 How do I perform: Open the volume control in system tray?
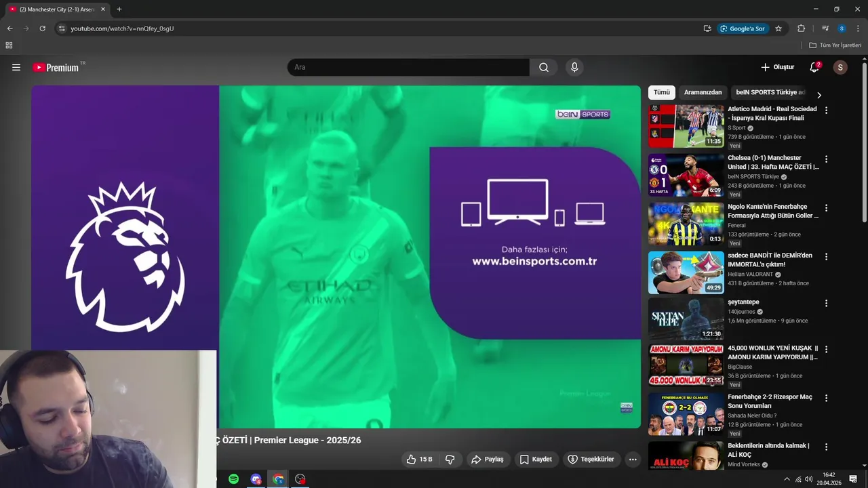808,479
